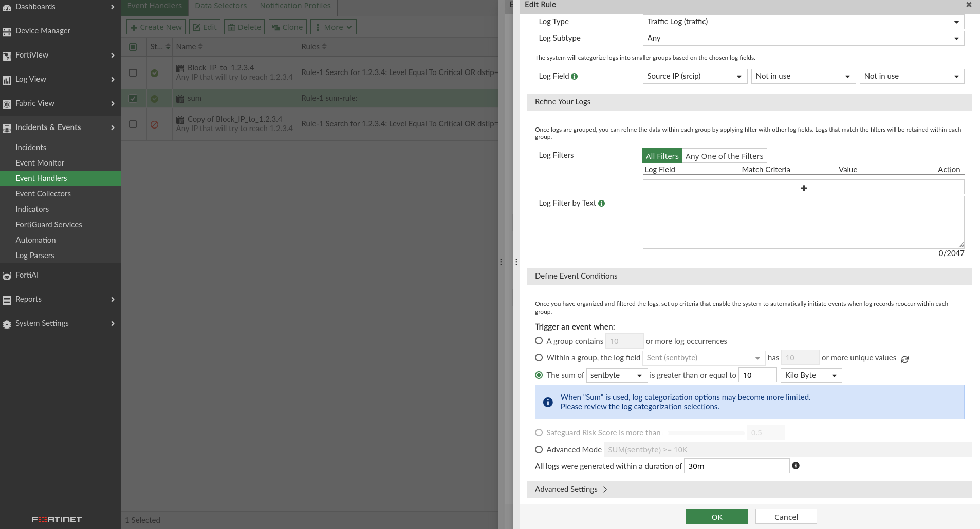Click the OK button in Edit Rule
The width and height of the screenshot is (980, 529).
coord(716,516)
